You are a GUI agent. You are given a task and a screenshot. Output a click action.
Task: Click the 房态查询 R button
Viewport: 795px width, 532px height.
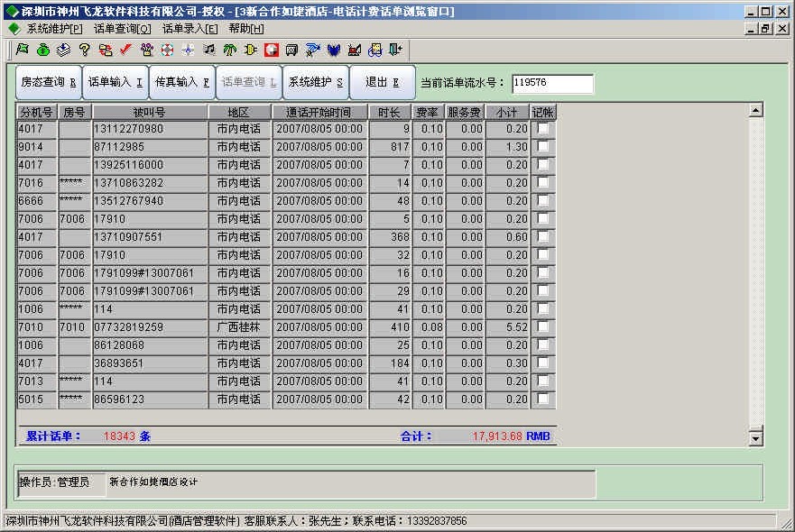coord(49,82)
